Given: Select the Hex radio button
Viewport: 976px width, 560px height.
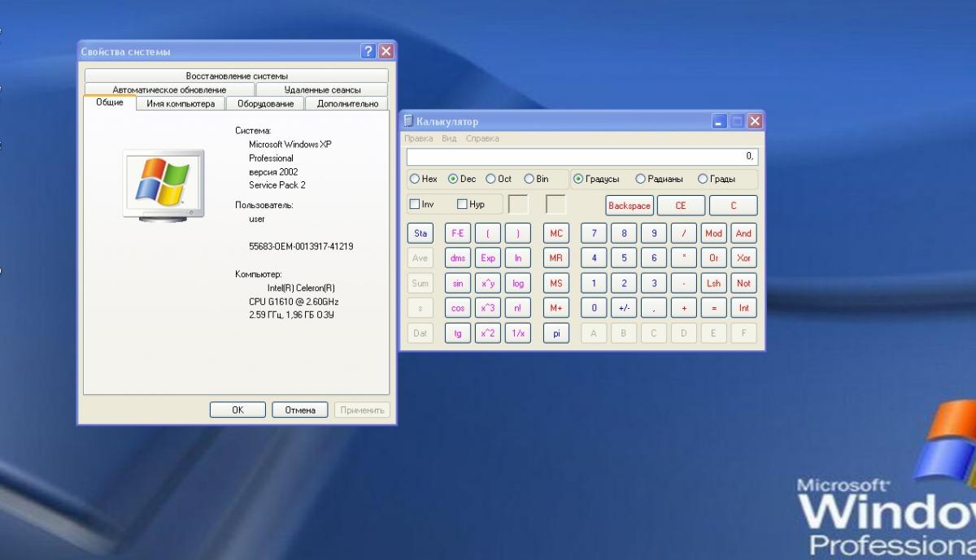Looking at the screenshot, I should [415, 179].
